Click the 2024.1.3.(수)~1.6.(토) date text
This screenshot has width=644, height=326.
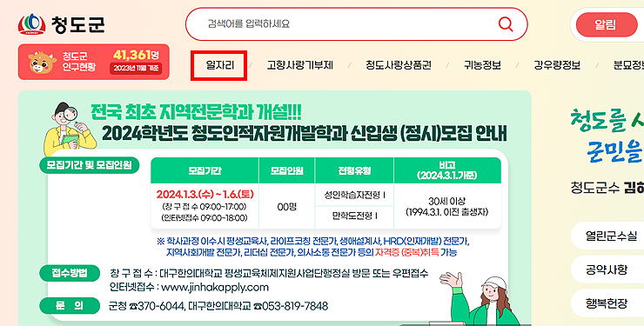pos(205,194)
